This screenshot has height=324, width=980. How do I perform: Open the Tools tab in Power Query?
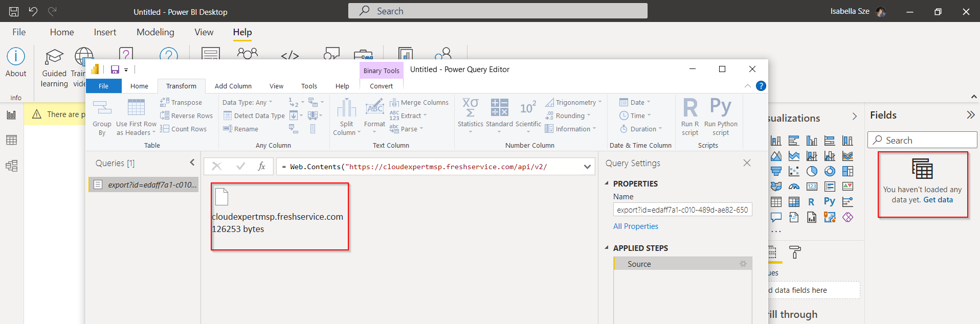pos(309,86)
